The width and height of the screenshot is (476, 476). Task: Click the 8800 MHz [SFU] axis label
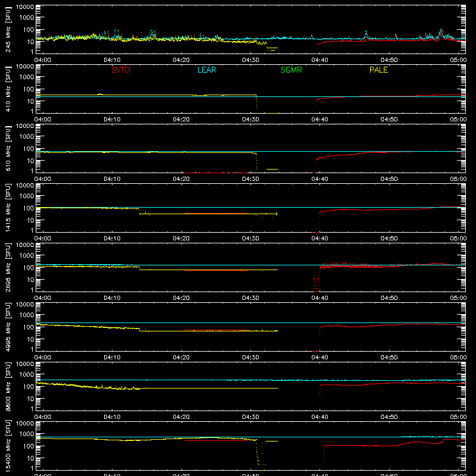click(8, 386)
